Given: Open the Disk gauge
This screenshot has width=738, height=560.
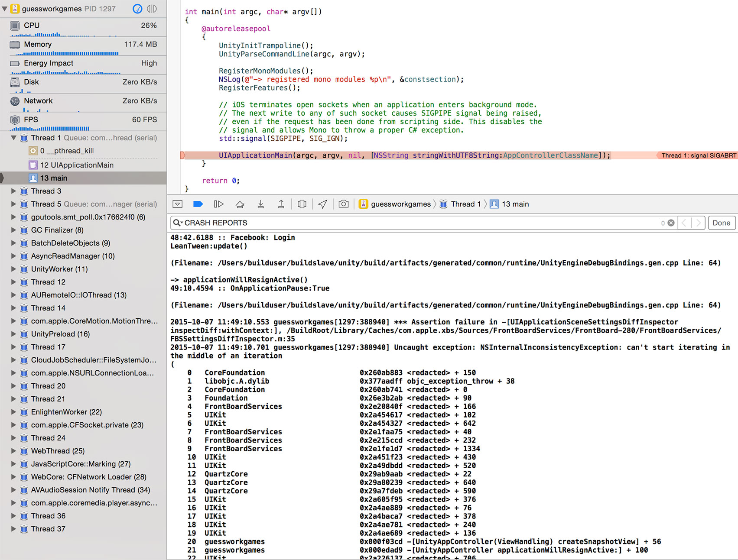Looking at the screenshot, I should coord(83,84).
